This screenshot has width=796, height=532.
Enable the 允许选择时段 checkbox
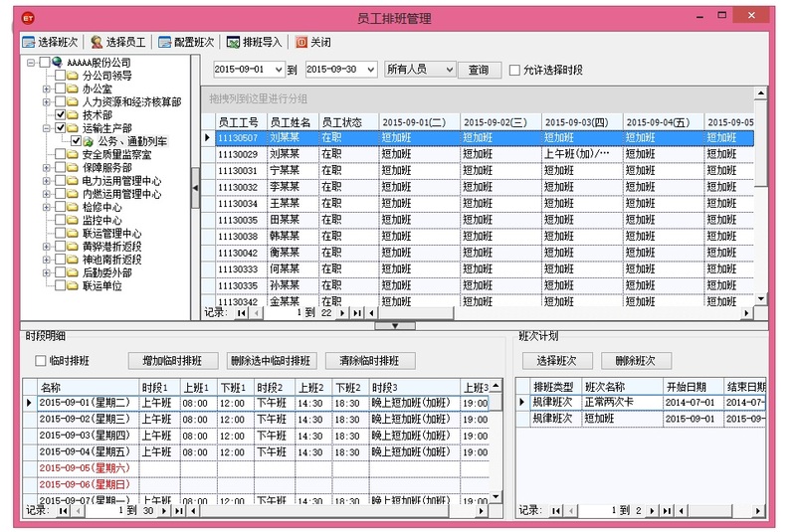[514, 70]
